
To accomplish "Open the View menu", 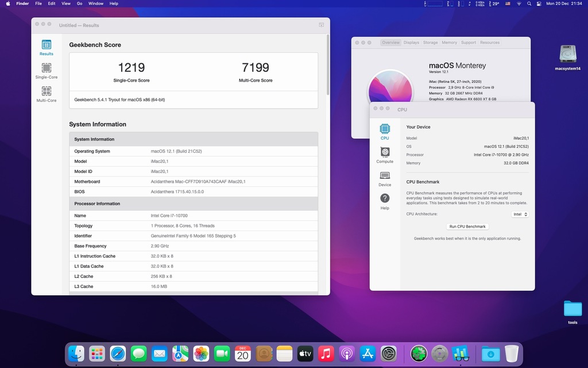I will [x=66, y=3].
